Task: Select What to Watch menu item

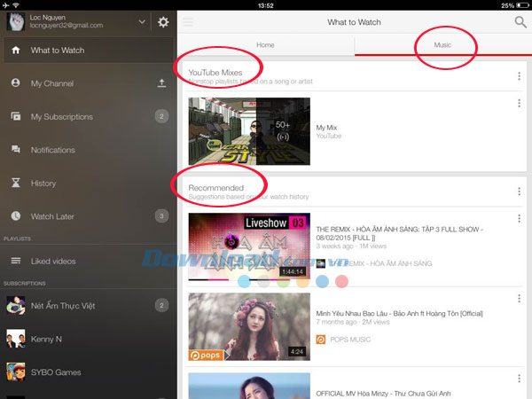Action: [88, 51]
